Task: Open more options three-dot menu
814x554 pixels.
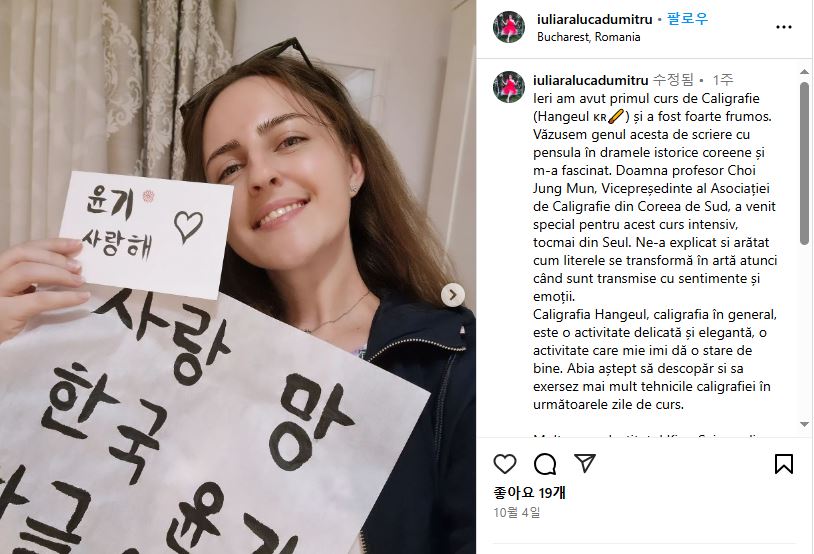Action: (783, 27)
